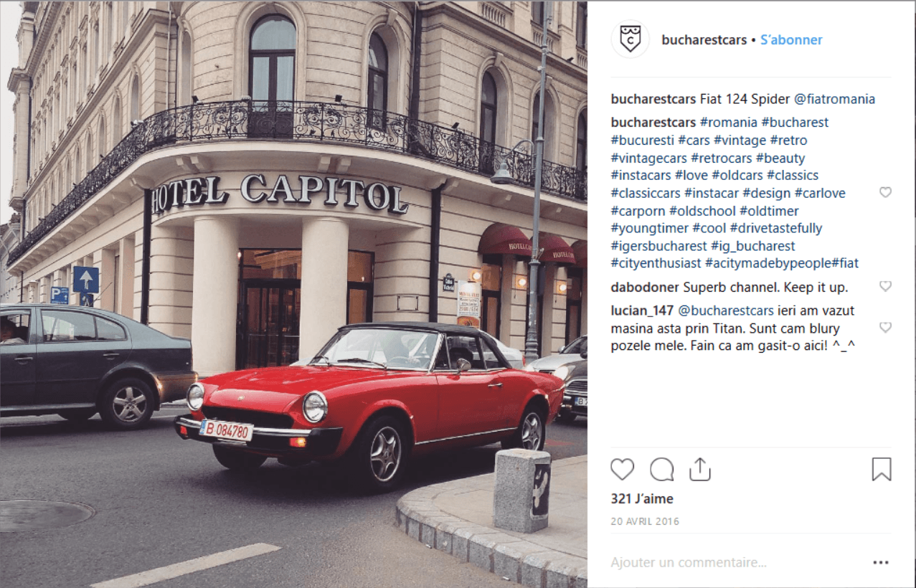Click the S'abonner follow link

coord(791,40)
